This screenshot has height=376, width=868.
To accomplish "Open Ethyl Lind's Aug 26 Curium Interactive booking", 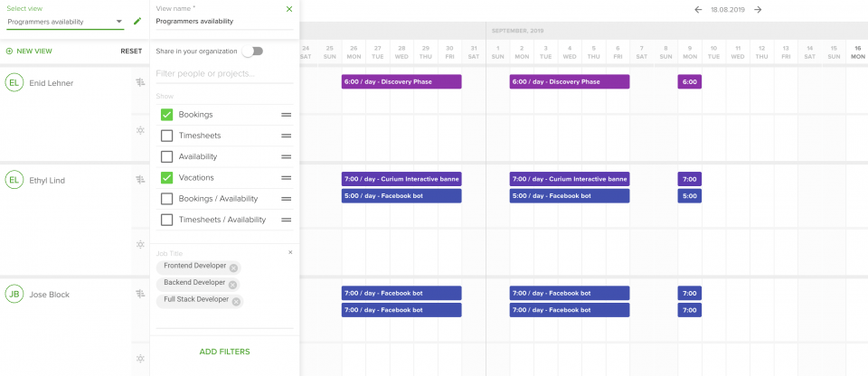I will (x=401, y=179).
